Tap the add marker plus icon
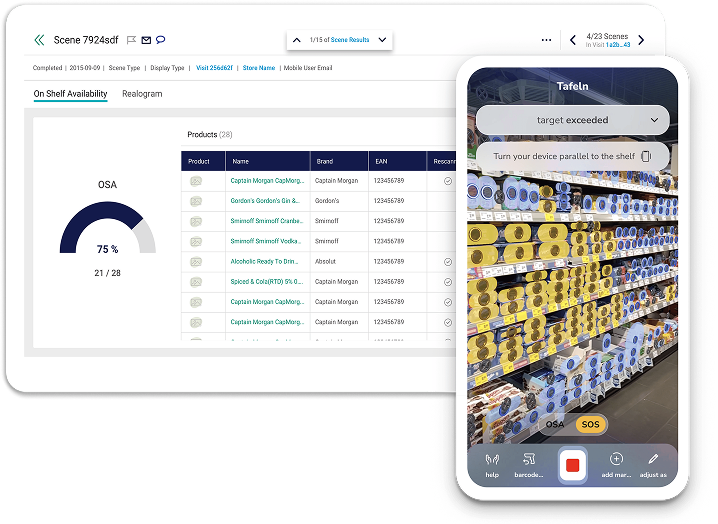This screenshot has width=718, height=524. point(616,460)
